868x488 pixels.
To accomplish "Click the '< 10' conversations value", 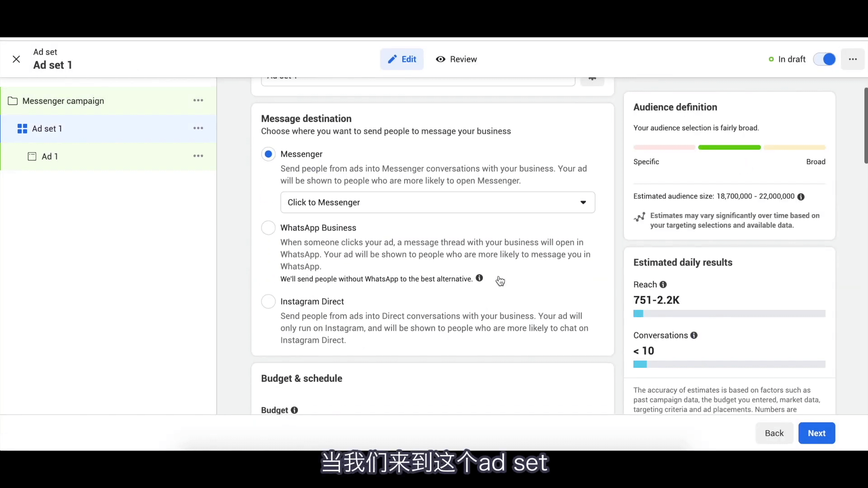I will [644, 351].
